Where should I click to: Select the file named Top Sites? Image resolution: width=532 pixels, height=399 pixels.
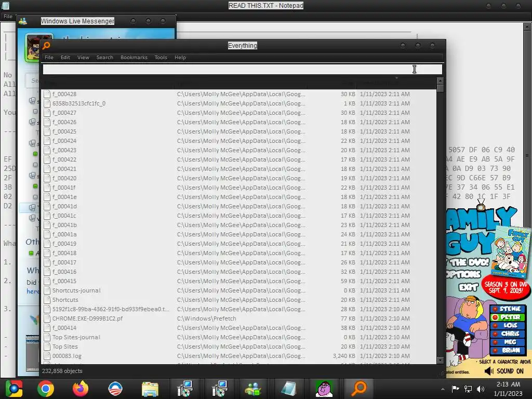(x=65, y=347)
